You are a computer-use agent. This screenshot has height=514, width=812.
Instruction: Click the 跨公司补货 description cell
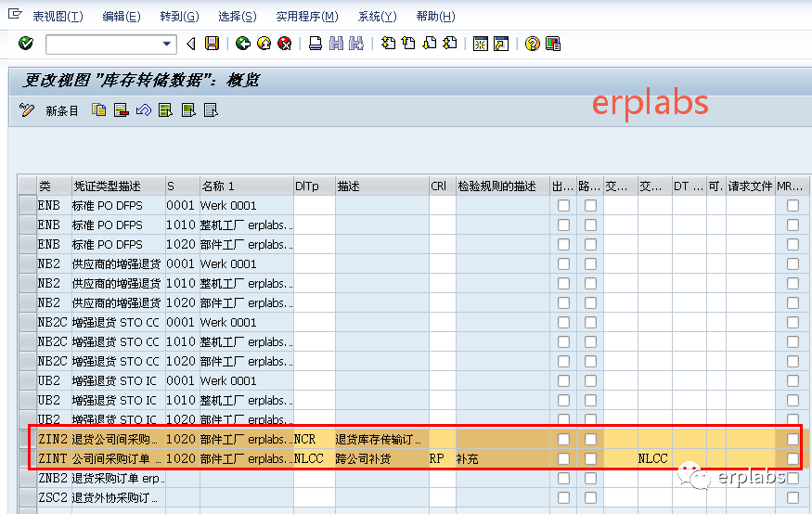coord(382,458)
